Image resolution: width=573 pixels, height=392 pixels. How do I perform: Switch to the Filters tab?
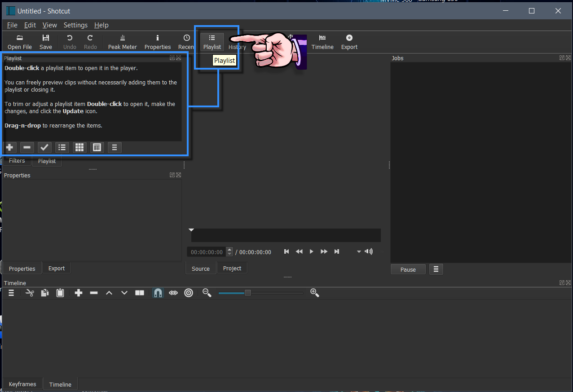pos(17,161)
